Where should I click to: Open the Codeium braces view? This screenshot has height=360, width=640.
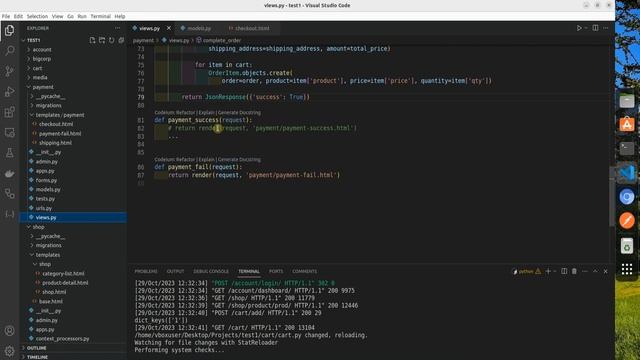coord(9,214)
